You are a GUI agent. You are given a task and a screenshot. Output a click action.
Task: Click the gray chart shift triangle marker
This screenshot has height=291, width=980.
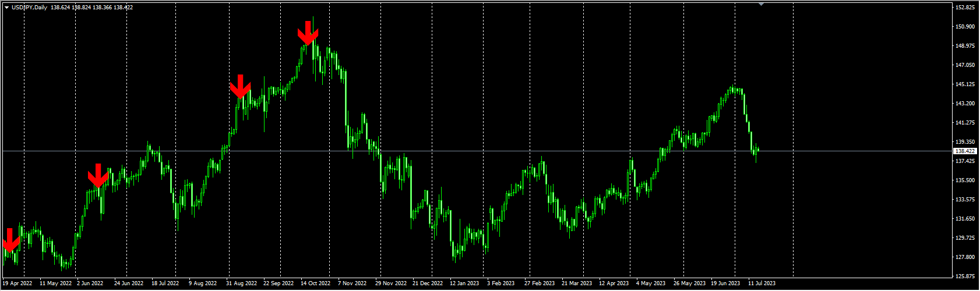pyautogui.click(x=761, y=4)
